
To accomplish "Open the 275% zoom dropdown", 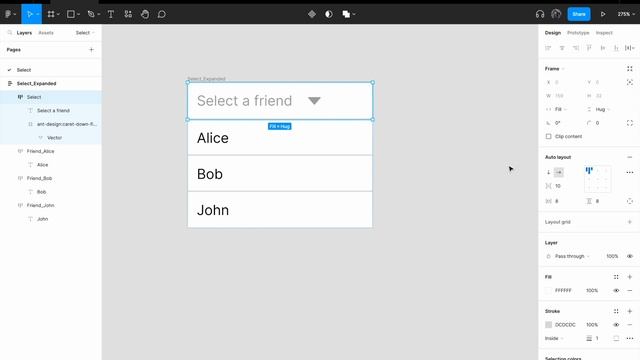I will pyautogui.click(x=626, y=14).
